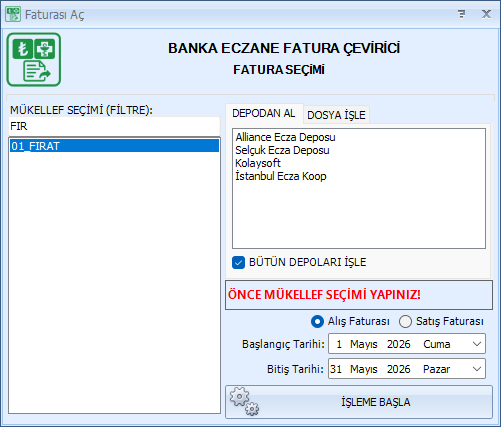
Task: Click year 2026 in Başlangıç Tarihi field
Action: click(399, 344)
